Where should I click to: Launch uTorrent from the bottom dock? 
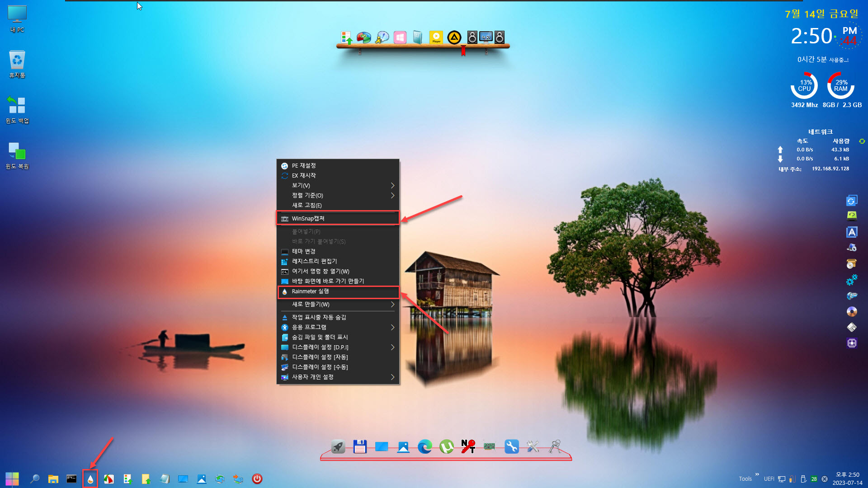point(447,447)
